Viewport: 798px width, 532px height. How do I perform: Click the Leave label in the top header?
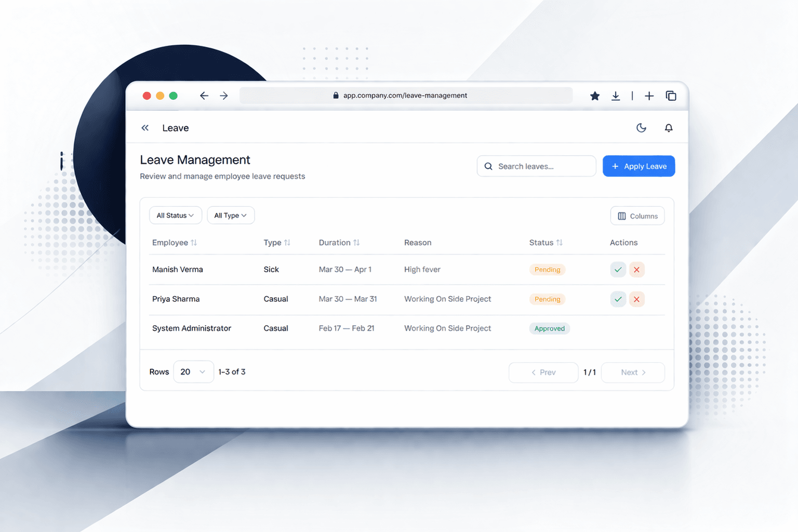pos(175,128)
